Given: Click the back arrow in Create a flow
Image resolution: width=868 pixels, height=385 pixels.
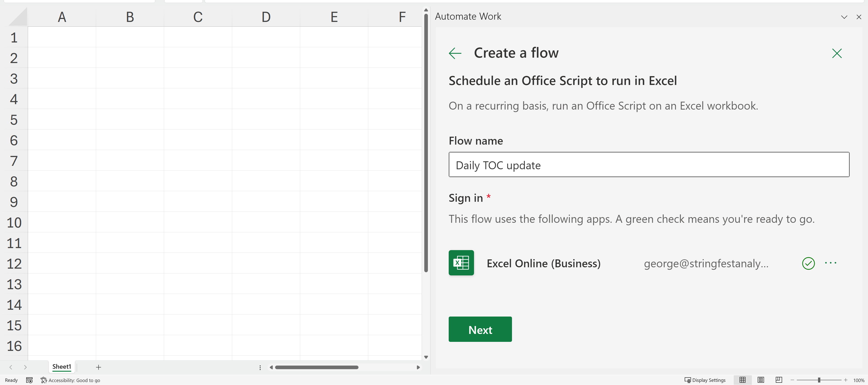Looking at the screenshot, I should point(455,53).
